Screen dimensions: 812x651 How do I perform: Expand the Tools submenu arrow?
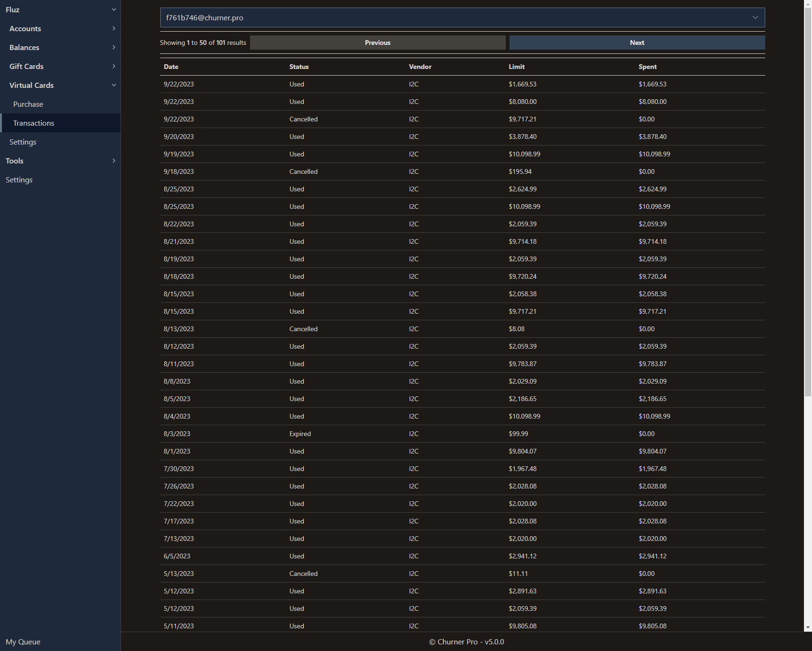(x=113, y=161)
